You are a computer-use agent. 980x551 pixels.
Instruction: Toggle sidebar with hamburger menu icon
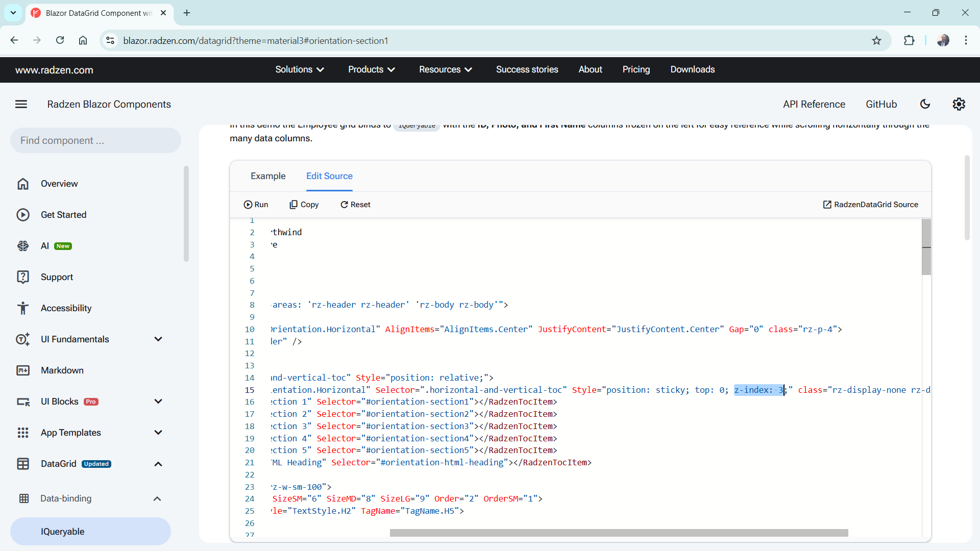21,104
